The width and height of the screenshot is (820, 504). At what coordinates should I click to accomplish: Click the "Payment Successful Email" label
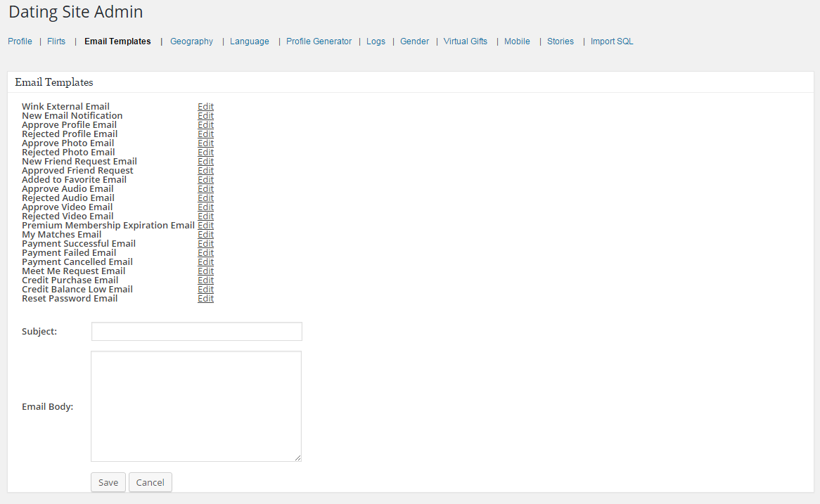[x=79, y=244]
